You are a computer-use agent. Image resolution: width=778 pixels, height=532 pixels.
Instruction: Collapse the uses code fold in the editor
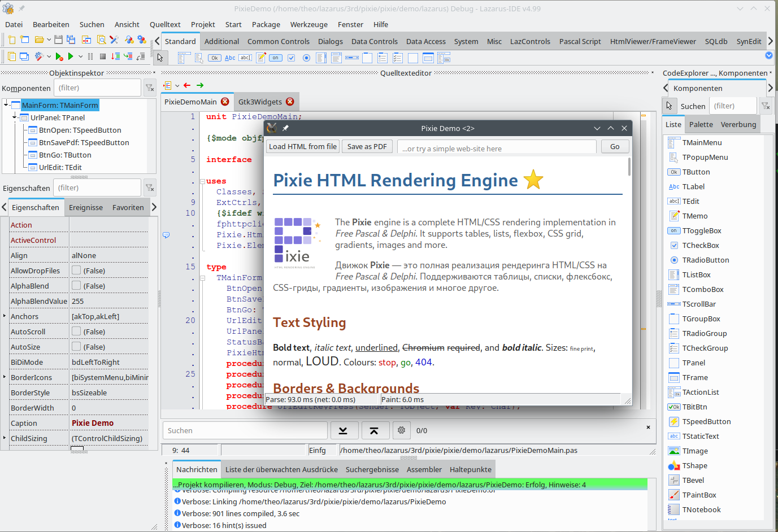click(x=202, y=181)
